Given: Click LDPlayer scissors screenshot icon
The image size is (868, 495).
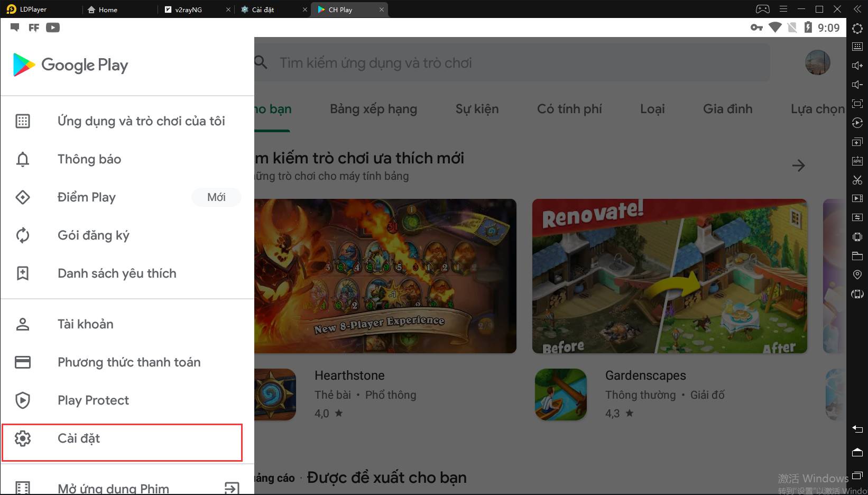Looking at the screenshot, I should [x=857, y=180].
